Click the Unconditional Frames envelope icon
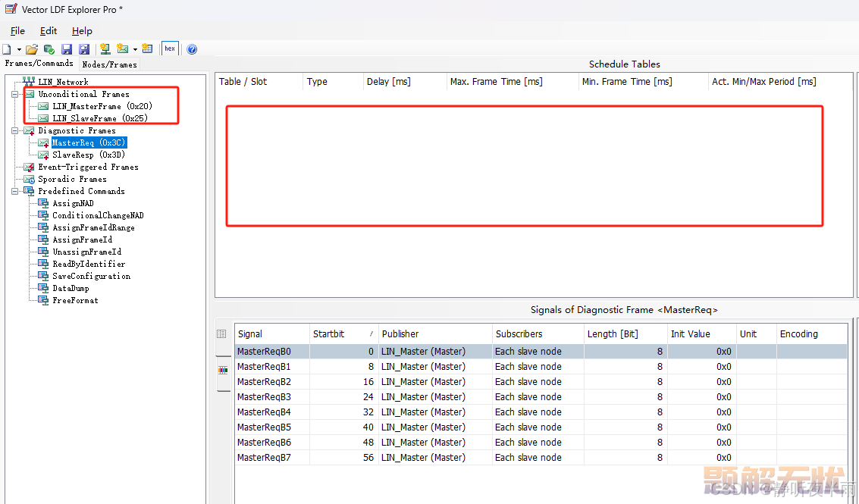 (x=29, y=94)
